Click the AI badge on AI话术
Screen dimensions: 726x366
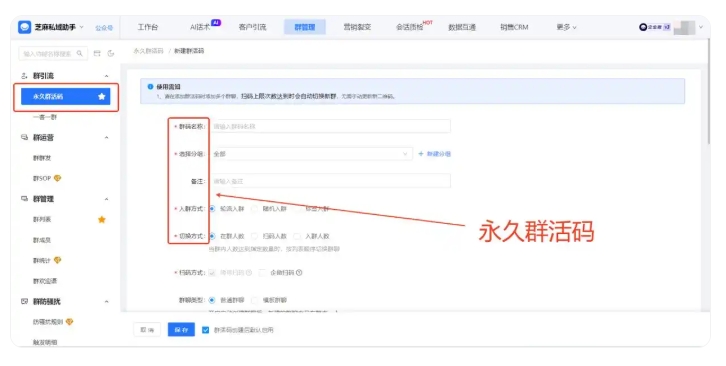pyautogui.click(x=216, y=22)
